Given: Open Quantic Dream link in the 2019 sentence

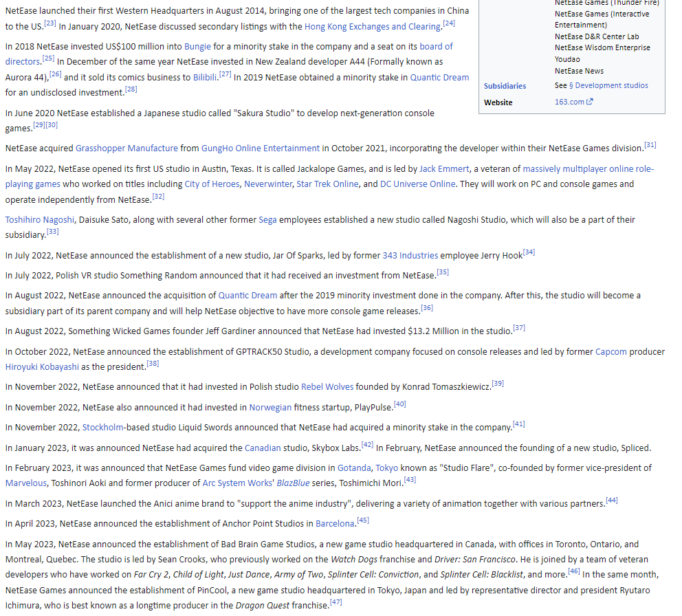Looking at the screenshot, I should [439, 78].
